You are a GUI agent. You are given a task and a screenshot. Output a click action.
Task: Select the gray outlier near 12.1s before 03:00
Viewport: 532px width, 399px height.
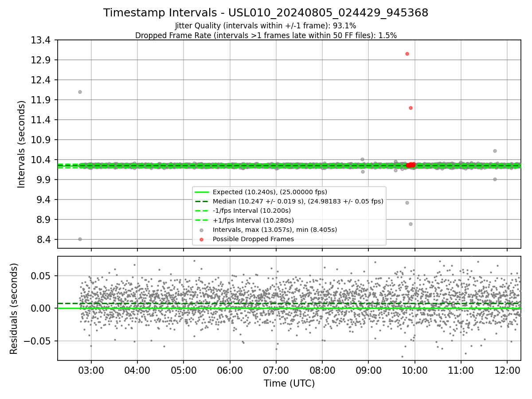[80, 92]
